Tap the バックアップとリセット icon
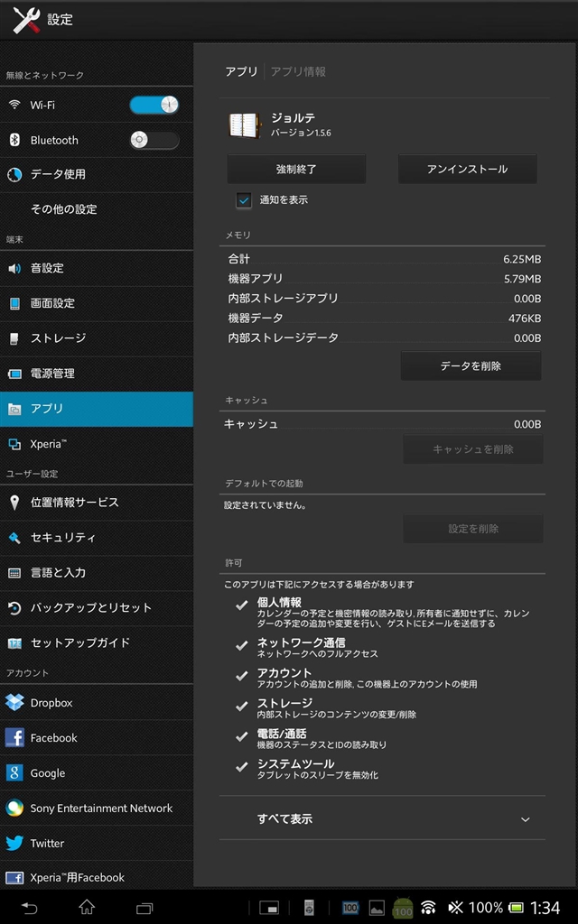Viewport: 578px width, 924px height. [14, 608]
